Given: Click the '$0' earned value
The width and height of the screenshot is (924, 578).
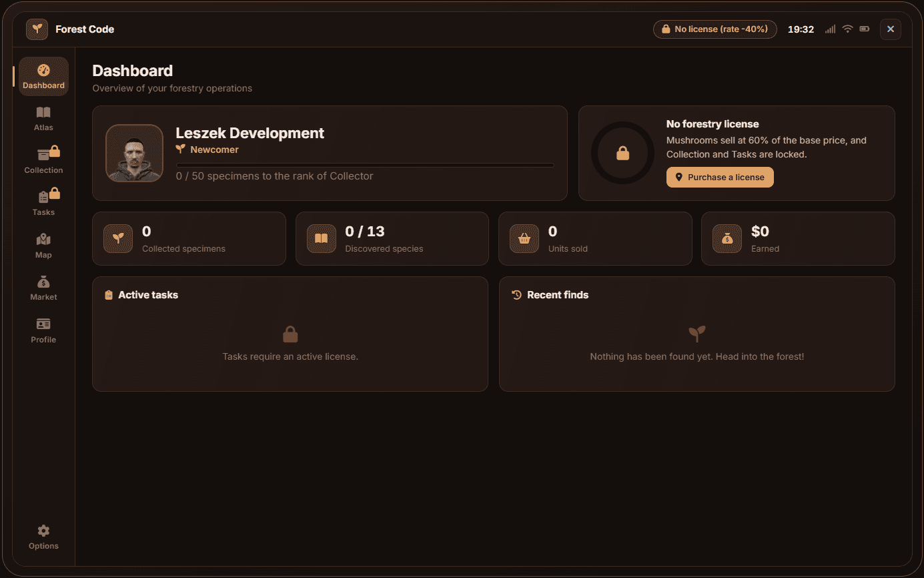Looking at the screenshot, I should point(760,232).
